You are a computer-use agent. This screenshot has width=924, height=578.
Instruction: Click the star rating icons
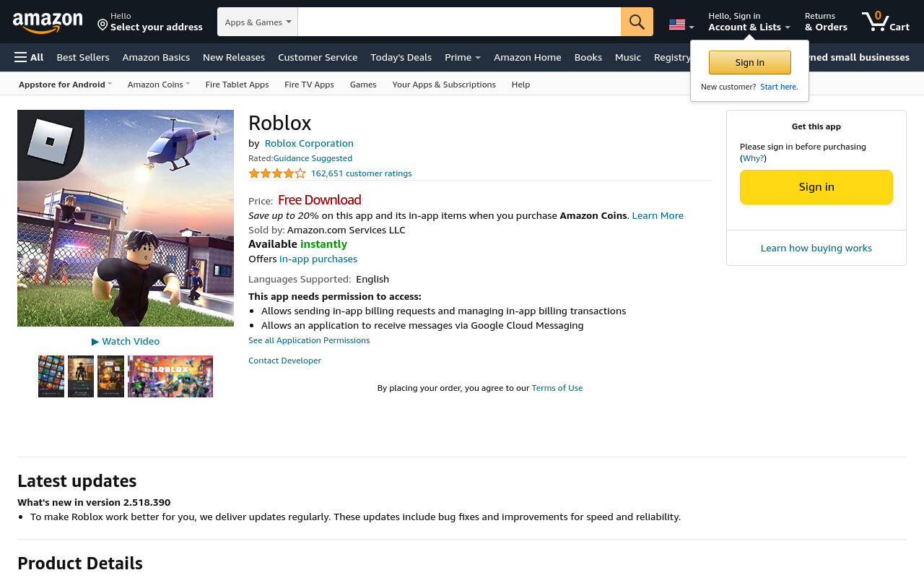coord(277,173)
